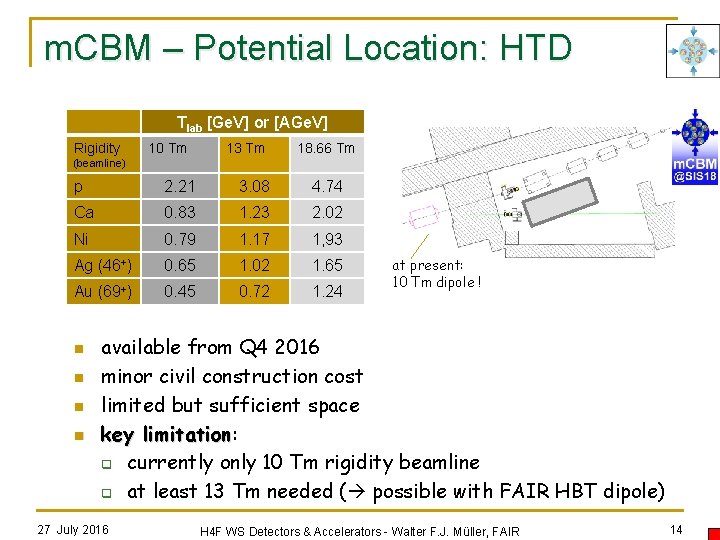Click the gray rectangle in the floor plan
Image resolution: width=720 pixels, height=540 pixels.
[561, 202]
